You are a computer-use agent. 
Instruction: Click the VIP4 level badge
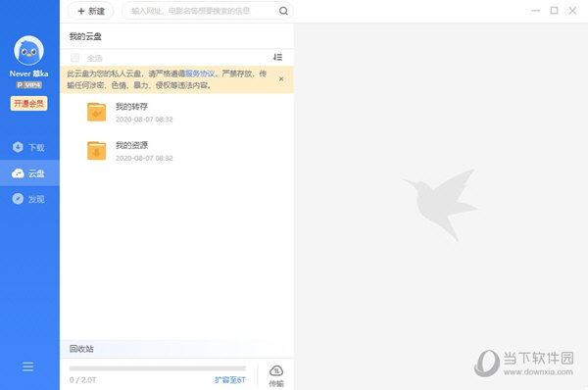coord(28,84)
